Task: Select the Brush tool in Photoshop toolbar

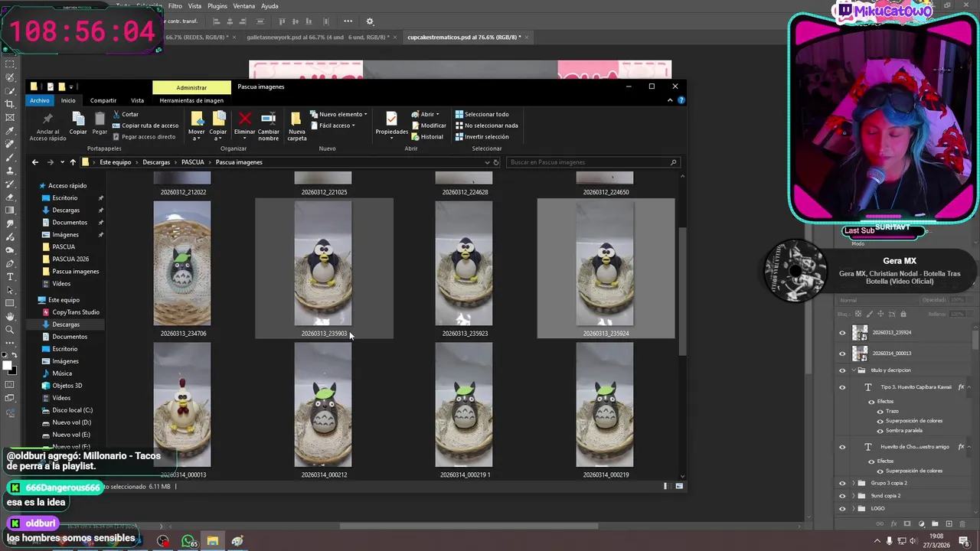Action: (10, 157)
